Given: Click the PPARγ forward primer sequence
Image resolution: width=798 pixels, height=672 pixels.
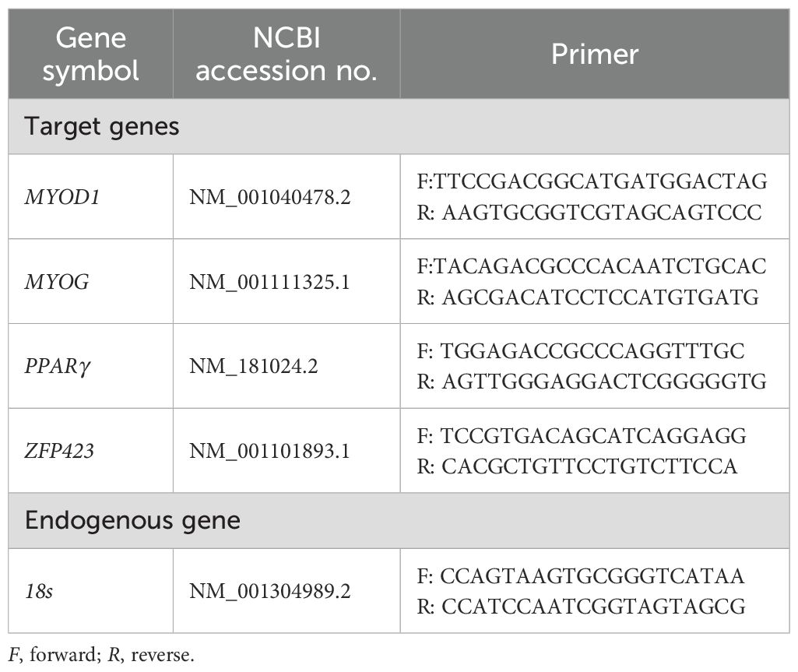Looking at the screenshot, I should 581,350.
